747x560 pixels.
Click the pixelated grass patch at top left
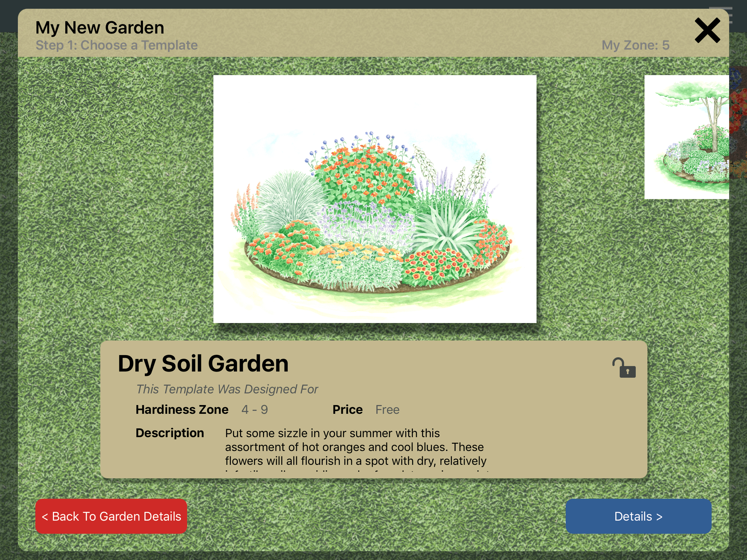coord(90,106)
